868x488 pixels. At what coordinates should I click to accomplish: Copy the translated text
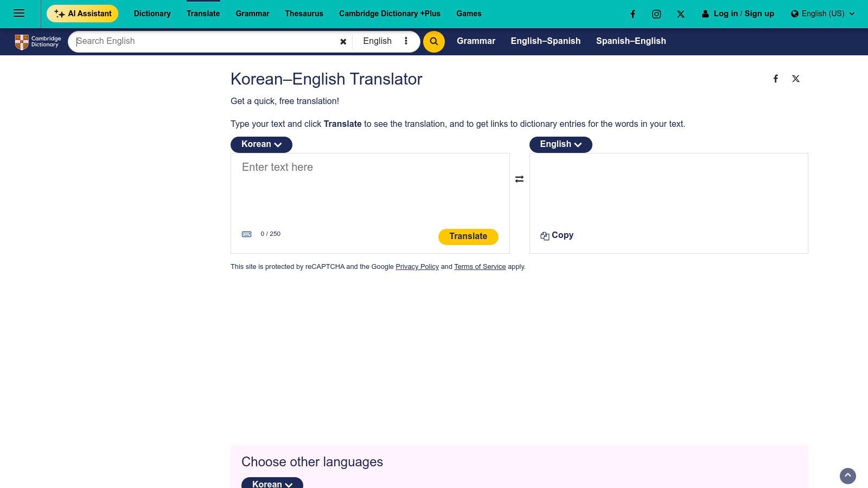(x=557, y=235)
